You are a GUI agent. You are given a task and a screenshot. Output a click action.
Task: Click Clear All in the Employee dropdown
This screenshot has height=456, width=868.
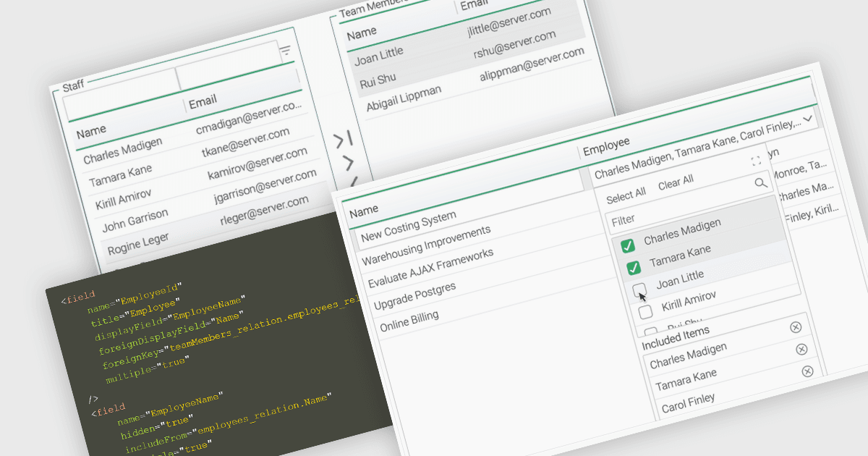tap(676, 182)
